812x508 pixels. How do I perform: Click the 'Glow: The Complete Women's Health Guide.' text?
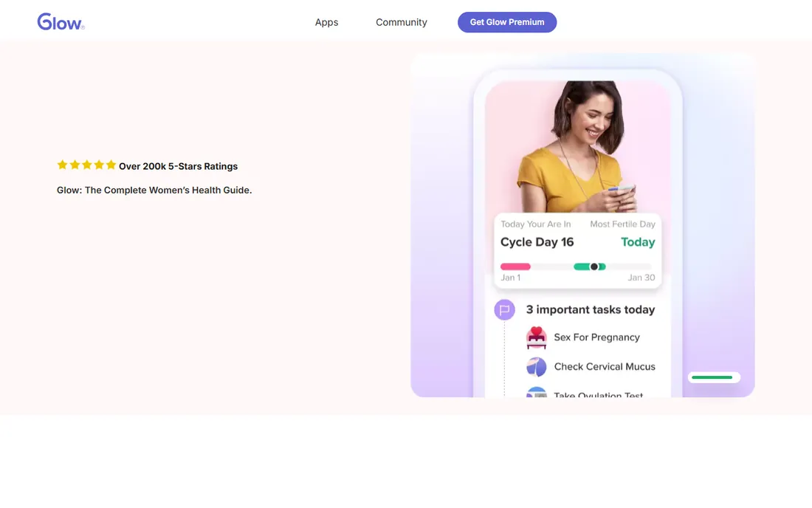pos(154,190)
